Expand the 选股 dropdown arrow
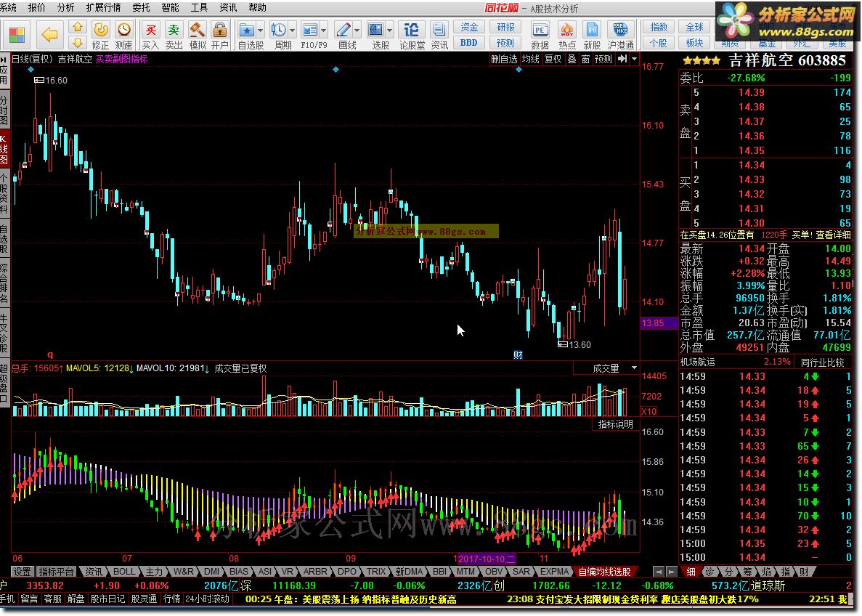This screenshot has width=862, height=616. [x=390, y=30]
